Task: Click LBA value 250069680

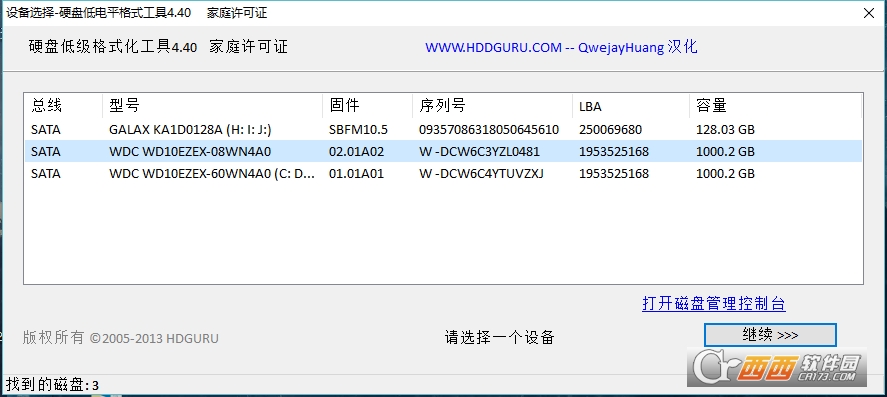Action: (610, 130)
